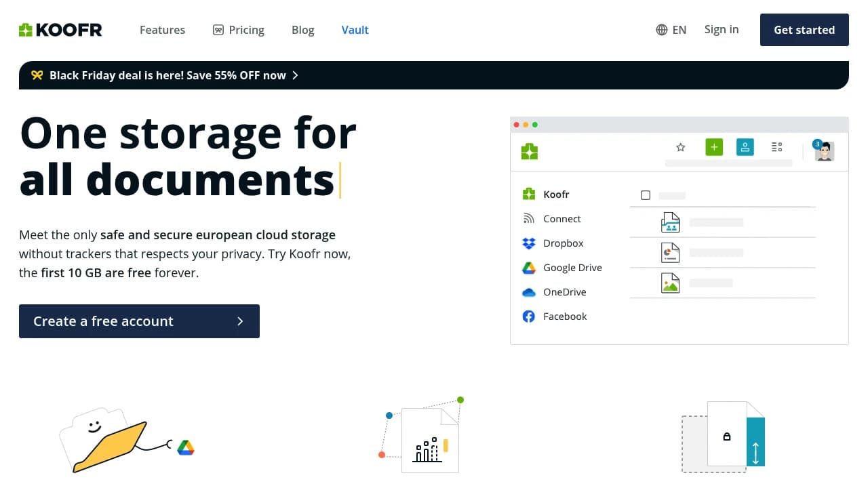Click Google Drive icon beside folder illustration
Screen dimensions: 868x488
pyautogui.click(x=186, y=447)
